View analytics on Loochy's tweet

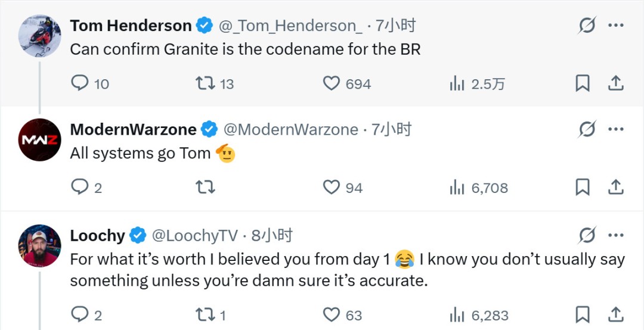(457, 315)
